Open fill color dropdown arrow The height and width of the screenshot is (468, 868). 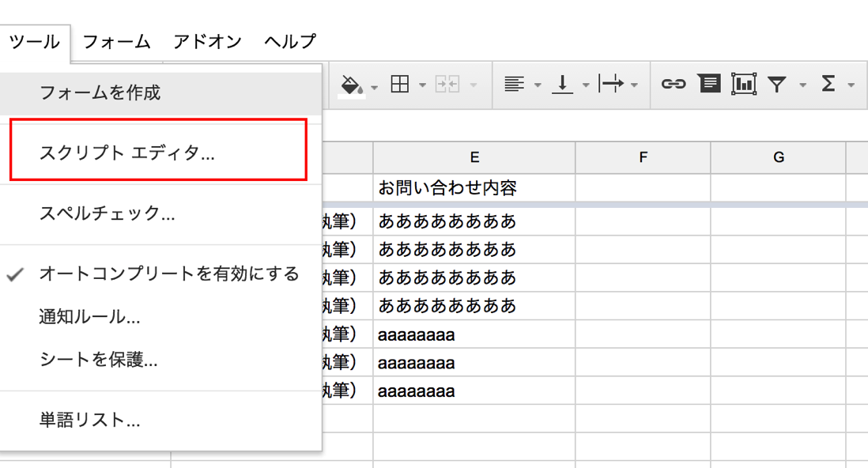point(374,87)
